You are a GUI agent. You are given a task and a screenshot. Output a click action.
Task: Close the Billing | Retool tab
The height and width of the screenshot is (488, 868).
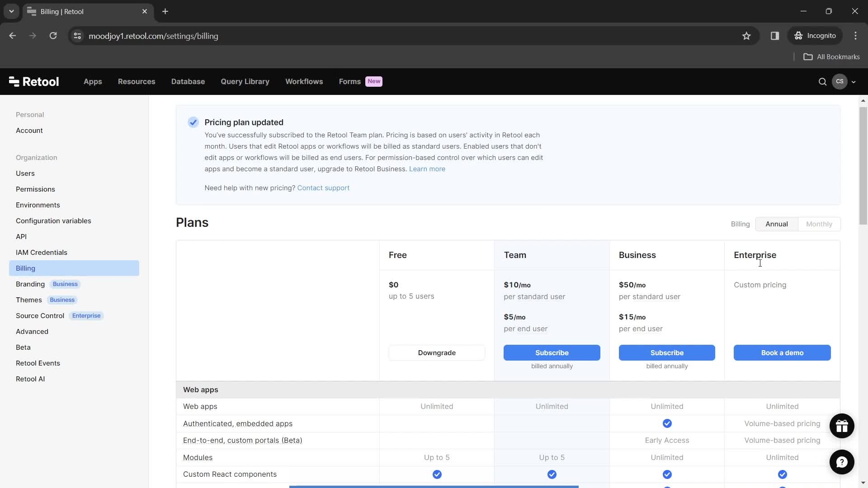[145, 11]
